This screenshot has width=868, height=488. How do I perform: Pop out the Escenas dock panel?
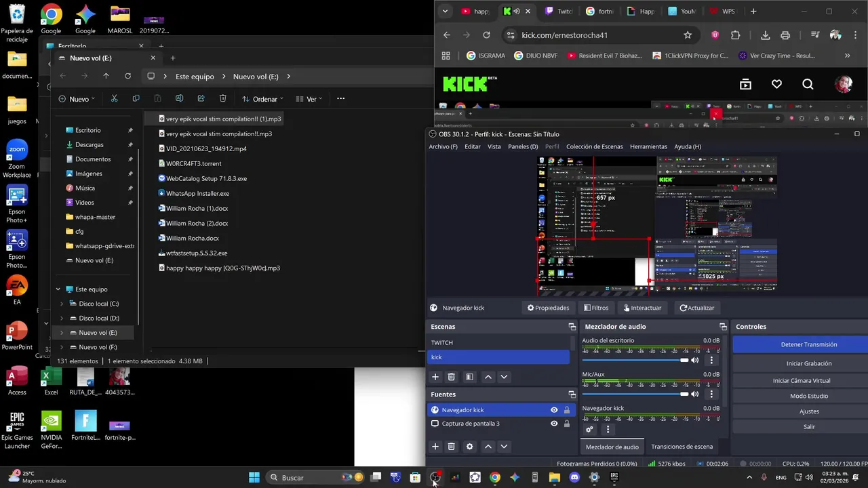coord(572,327)
